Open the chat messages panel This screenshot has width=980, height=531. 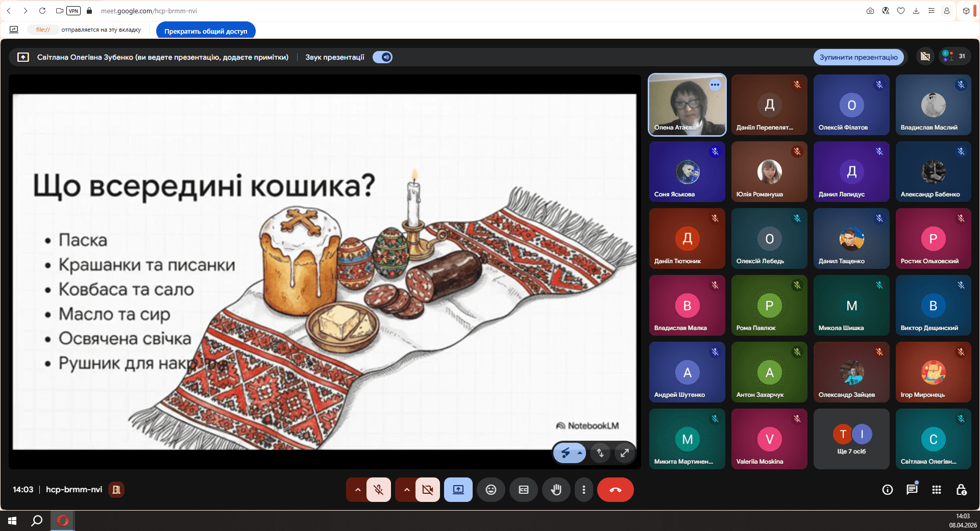[x=912, y=490]
